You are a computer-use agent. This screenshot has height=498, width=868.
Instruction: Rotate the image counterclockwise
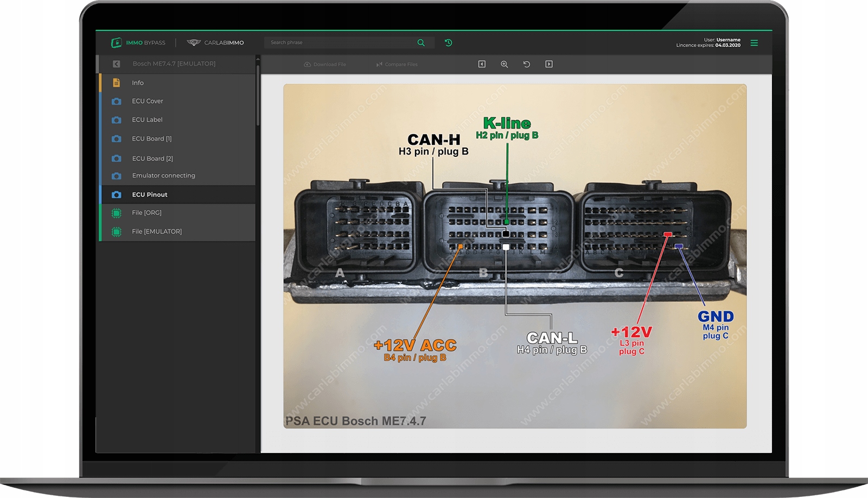point(526,64)
